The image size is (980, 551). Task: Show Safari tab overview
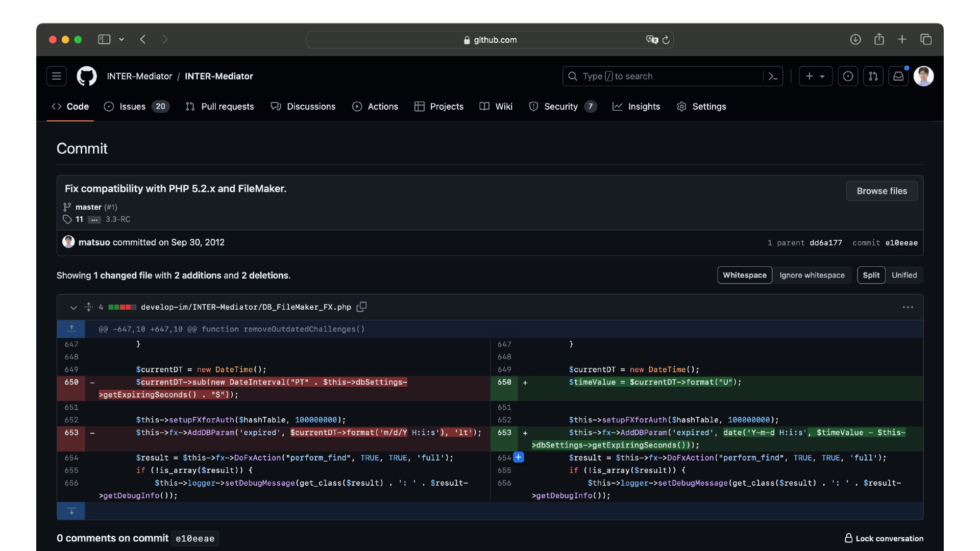(x=926, y=39)
